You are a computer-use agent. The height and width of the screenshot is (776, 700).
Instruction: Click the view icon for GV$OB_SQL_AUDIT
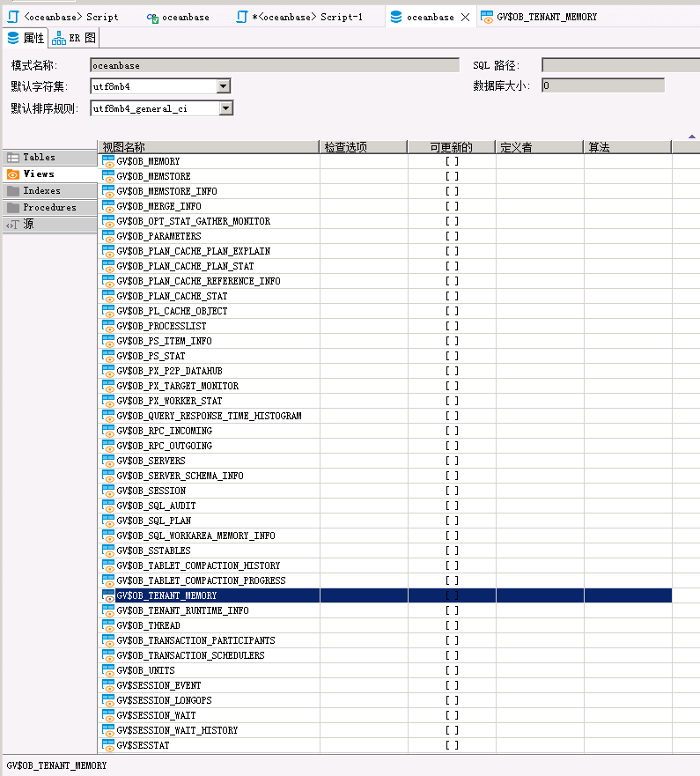[107, 506]
